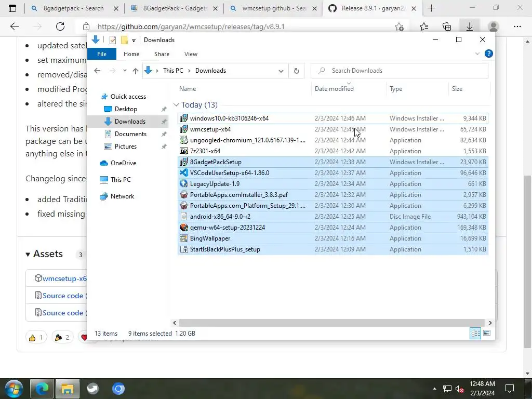Select the VSCodeUserSetup file icon

tap(183, 172)
